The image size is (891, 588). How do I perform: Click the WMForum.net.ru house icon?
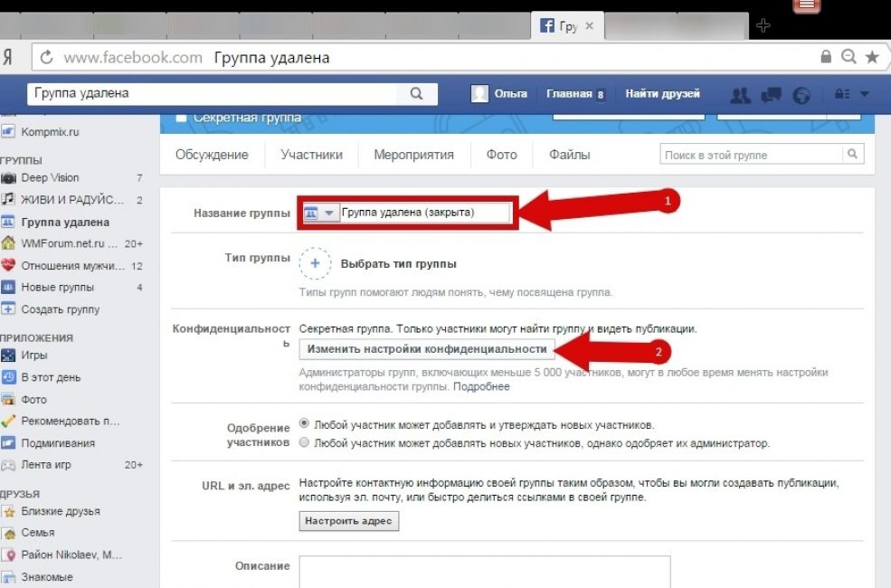[8, 243]
